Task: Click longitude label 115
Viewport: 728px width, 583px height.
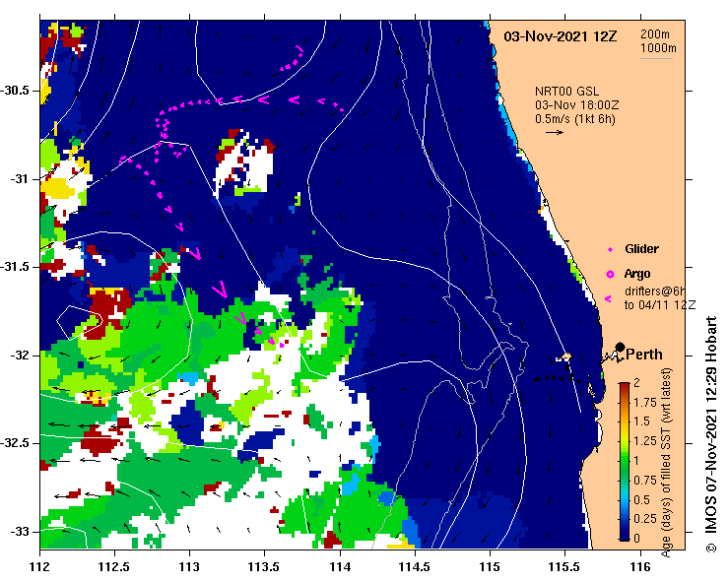Action: [490, 567]
